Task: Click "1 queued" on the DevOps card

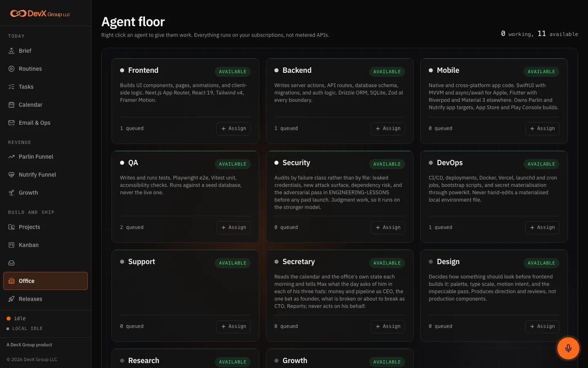Action: (441, 227)
